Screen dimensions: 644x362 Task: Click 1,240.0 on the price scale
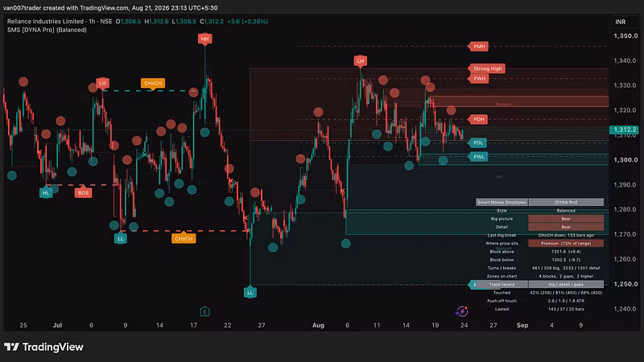pyautogui.click(x=625, y=309)
